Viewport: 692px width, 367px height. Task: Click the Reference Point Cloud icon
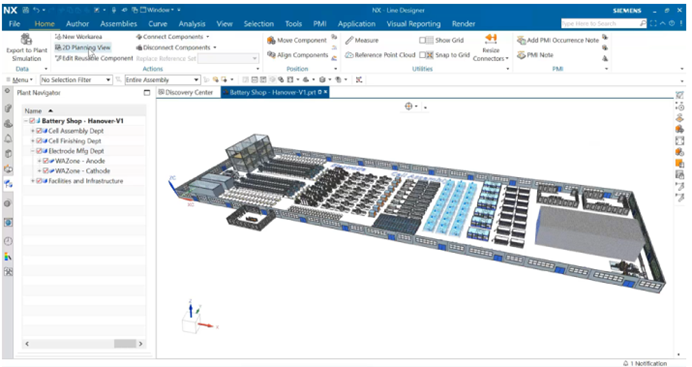[349, 55]
